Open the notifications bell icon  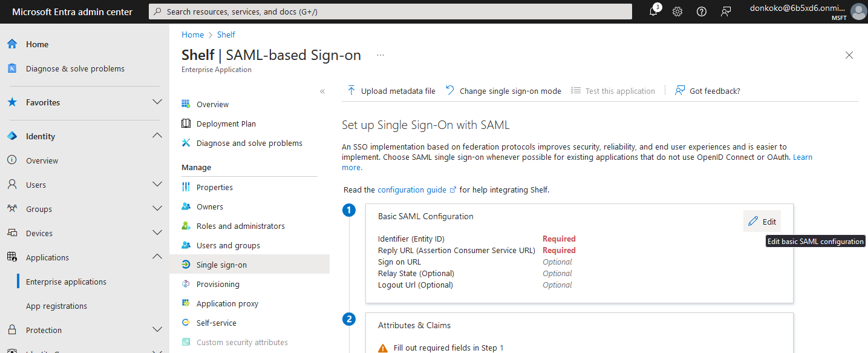pyautogui.click(x=653, y=12)
